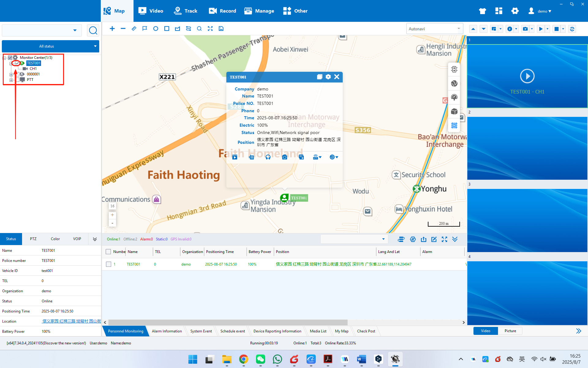
Task: Toggle the Monitor Center checkbox
Action: pyautogui.click(x=10, y=58)
